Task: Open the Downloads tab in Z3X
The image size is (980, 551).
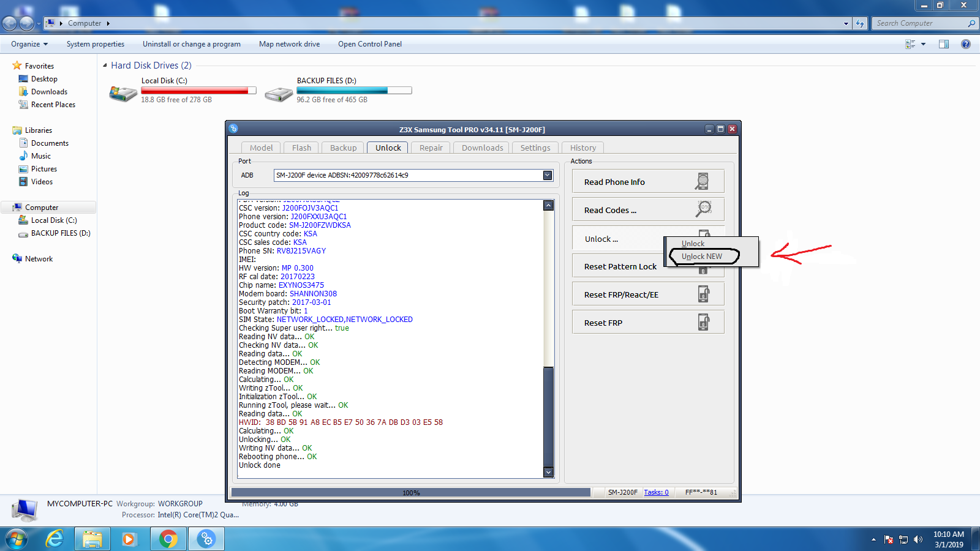Action: [x=482, y=148]
